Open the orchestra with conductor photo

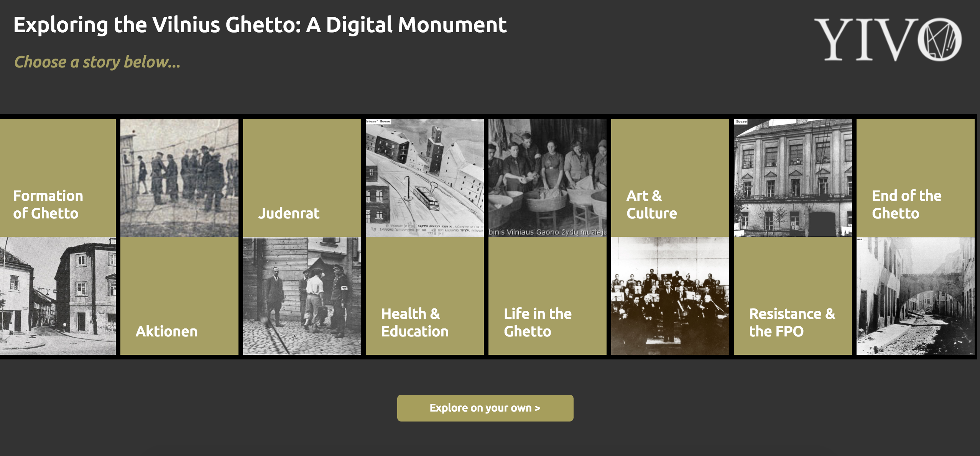[670, 296]
